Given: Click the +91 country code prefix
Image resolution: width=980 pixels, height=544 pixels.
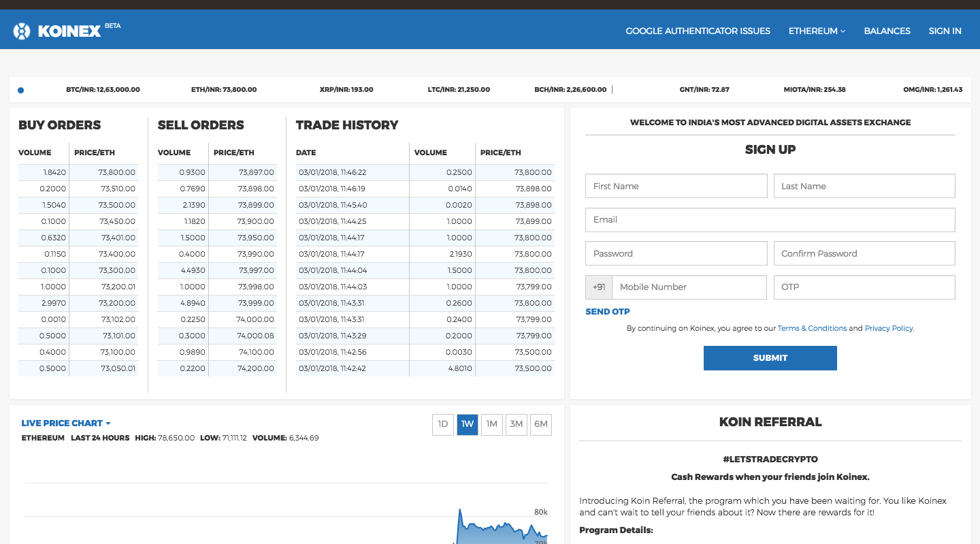Looking at the screenshot, I should (x=599, y=287).
